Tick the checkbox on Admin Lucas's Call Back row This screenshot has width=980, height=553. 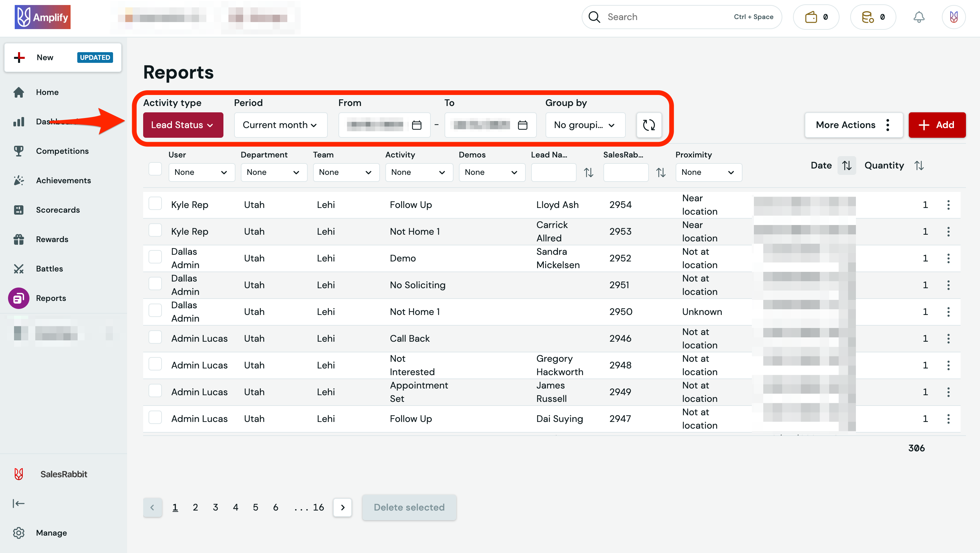pos(155,337)
